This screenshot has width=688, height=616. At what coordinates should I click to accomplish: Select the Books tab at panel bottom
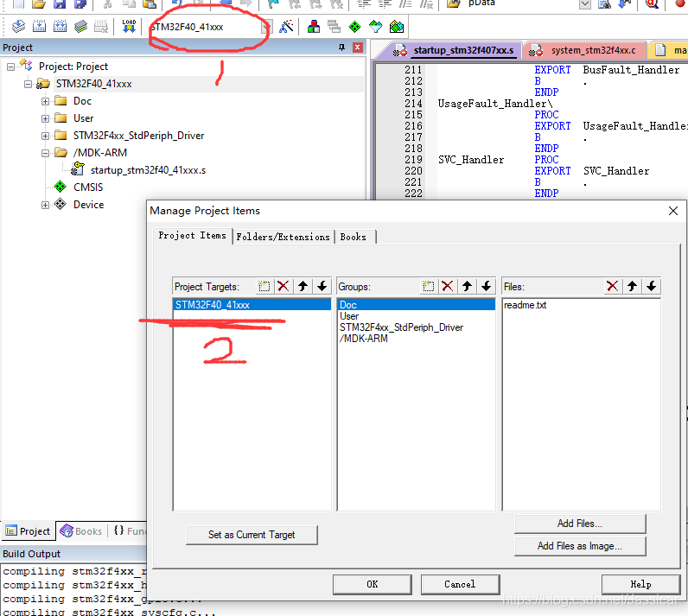tap(81, 531)
